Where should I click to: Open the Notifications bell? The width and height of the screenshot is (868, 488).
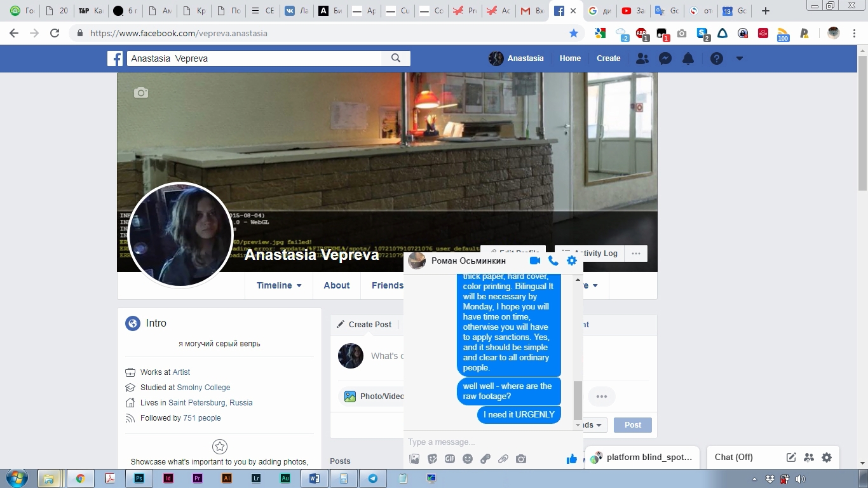click(688, 58)
